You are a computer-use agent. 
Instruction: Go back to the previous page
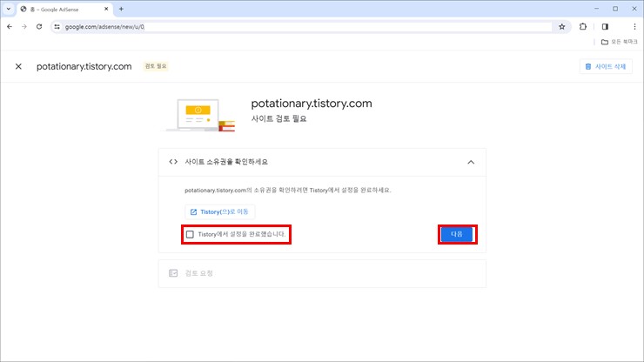[x=10, y=27]
